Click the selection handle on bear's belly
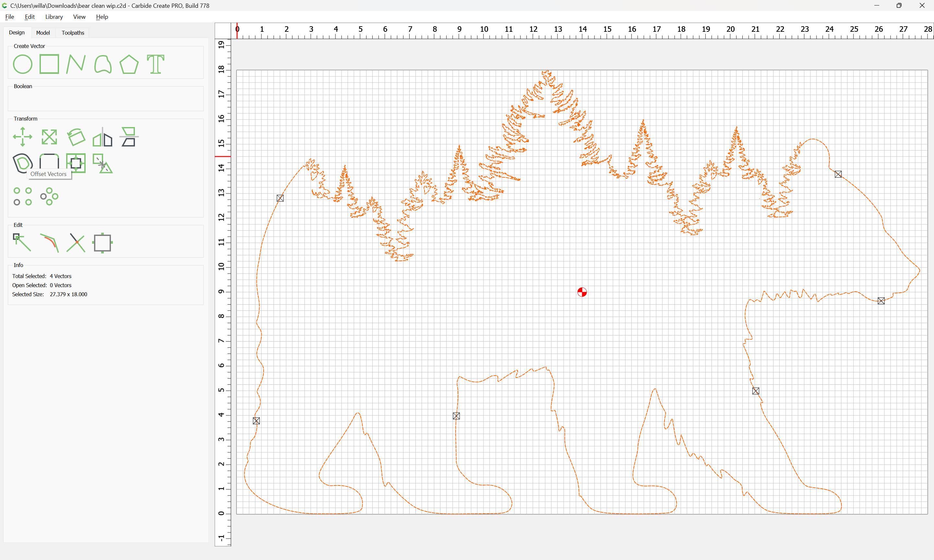Screen dimensions: 934x560 pyautogui.click(x=456, y=416)
